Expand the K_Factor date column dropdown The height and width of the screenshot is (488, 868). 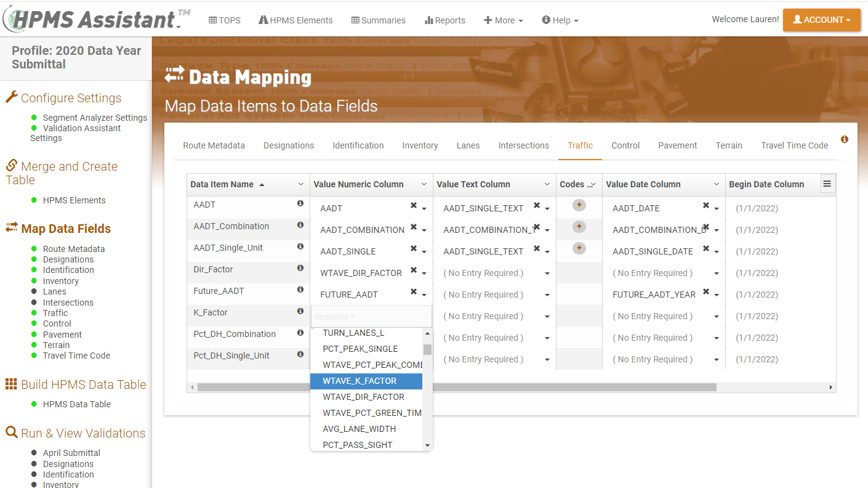(717, 317)
